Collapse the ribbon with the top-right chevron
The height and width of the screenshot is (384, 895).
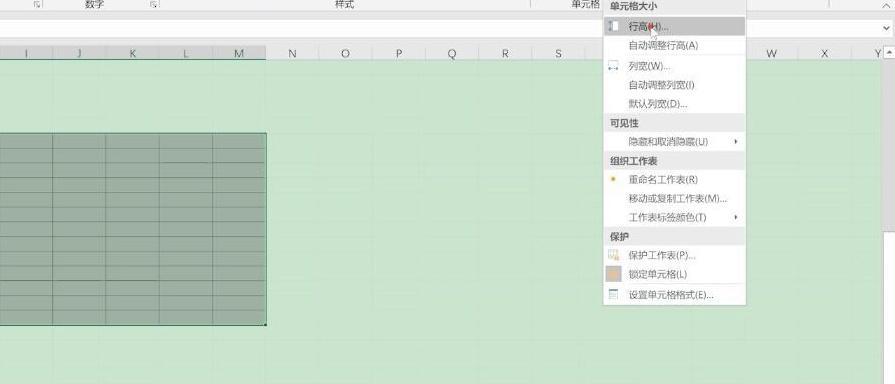tap(886, 5)
